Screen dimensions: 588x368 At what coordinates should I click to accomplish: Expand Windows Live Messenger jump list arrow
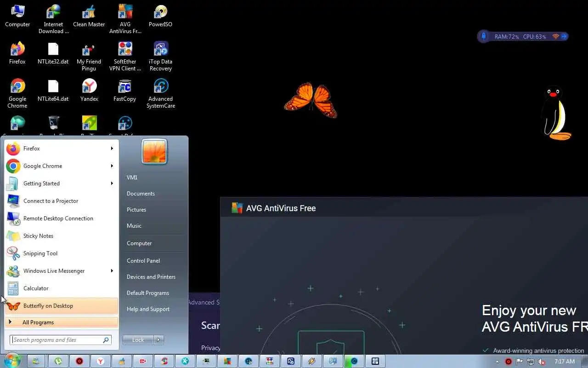pyautogui.click(x=112, y=271)
